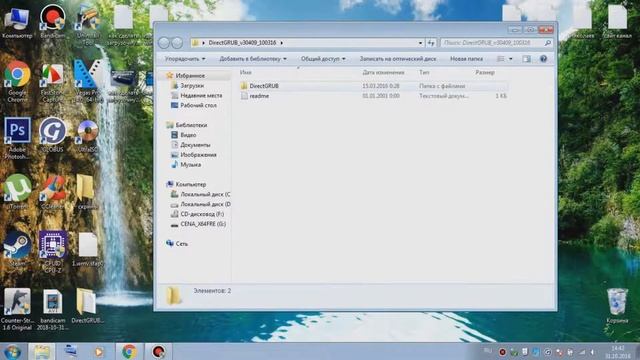640x360 pixels.
Task: Open Загрузки in navigation pane
Action: pyautogui.click(x=192, y=86)
